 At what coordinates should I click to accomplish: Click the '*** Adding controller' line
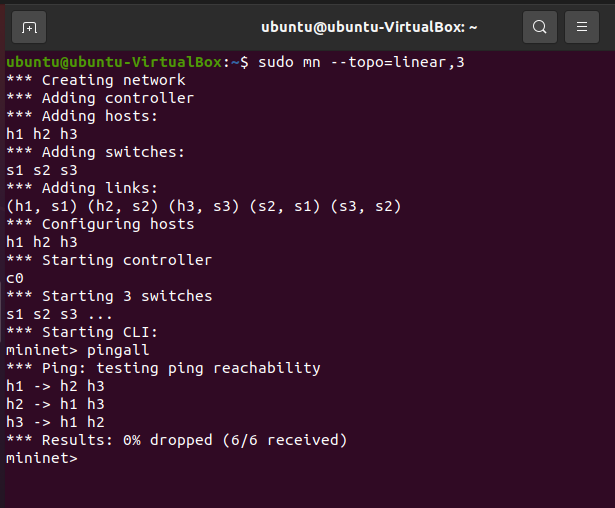pos(100,98)
